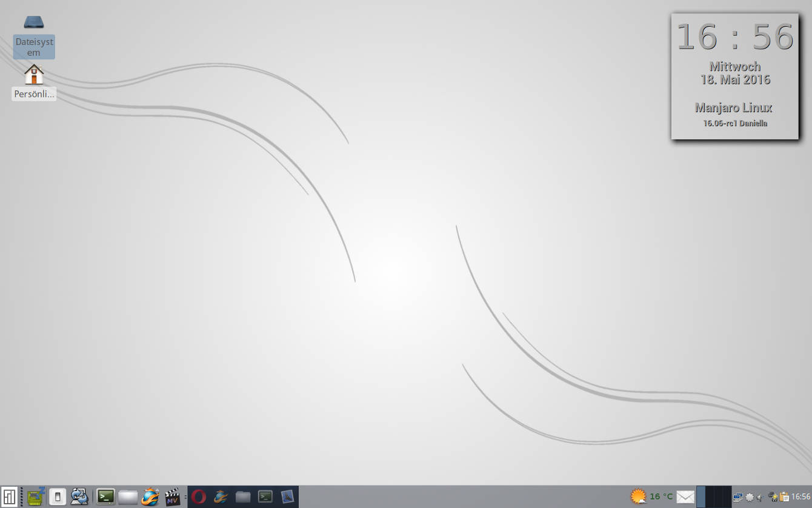The image size is (812, 508).
Task: Click the Manjaro Linux widget text
Action: (733, 108)
